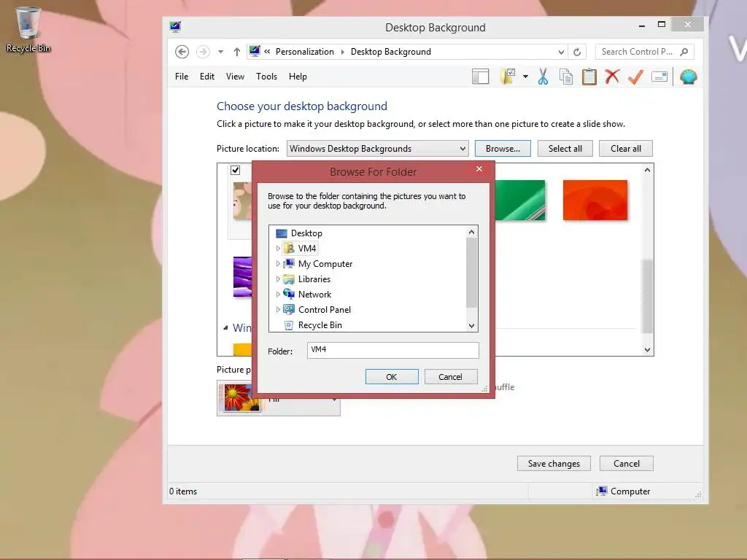
Task: Refresh the address bar location
Action: (577, 52)
